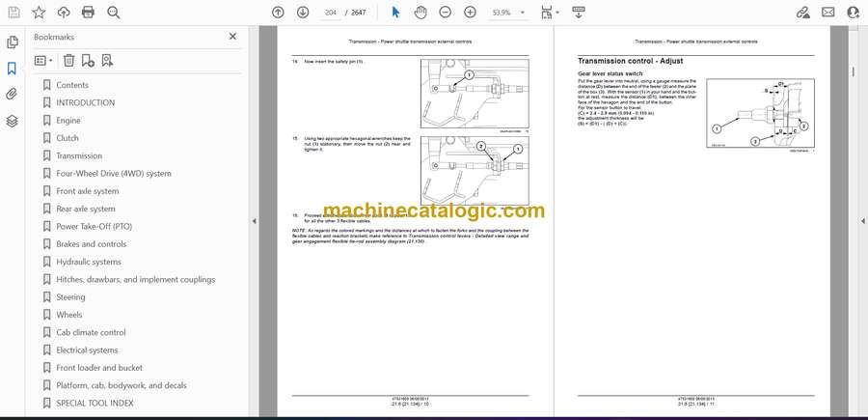Open the page fit options dropdown
The height and width of the screenshot is (420, 868).
pyautogui.click(x=550, y=13)
